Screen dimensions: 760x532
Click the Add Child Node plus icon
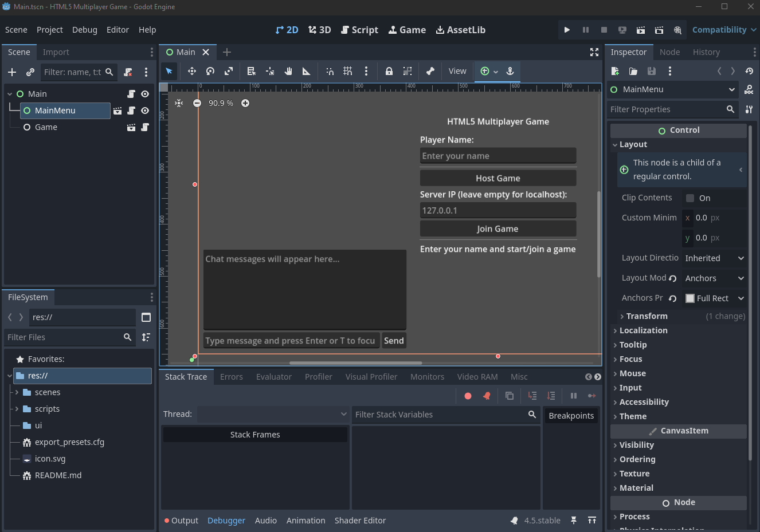12,72
